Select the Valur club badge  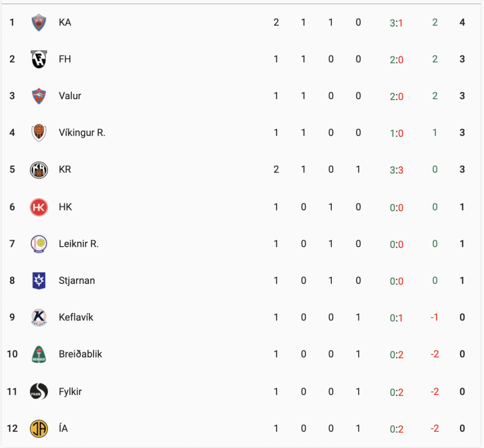pyautogui.click(x=39, y=96)
